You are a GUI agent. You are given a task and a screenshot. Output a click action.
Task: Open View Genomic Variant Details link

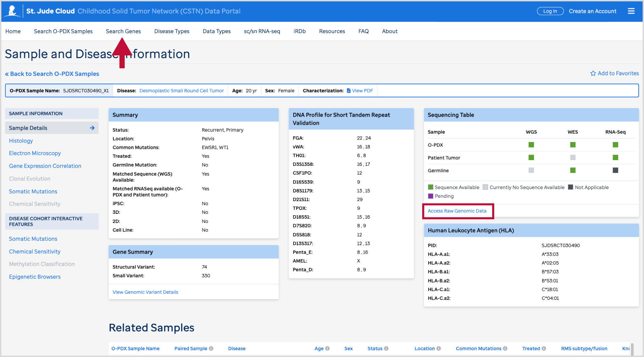[145, 292]
